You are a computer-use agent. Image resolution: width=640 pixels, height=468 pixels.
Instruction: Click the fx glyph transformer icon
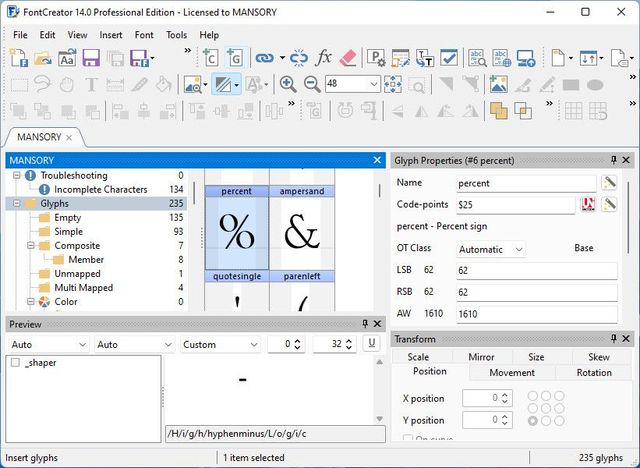point(324,58)
